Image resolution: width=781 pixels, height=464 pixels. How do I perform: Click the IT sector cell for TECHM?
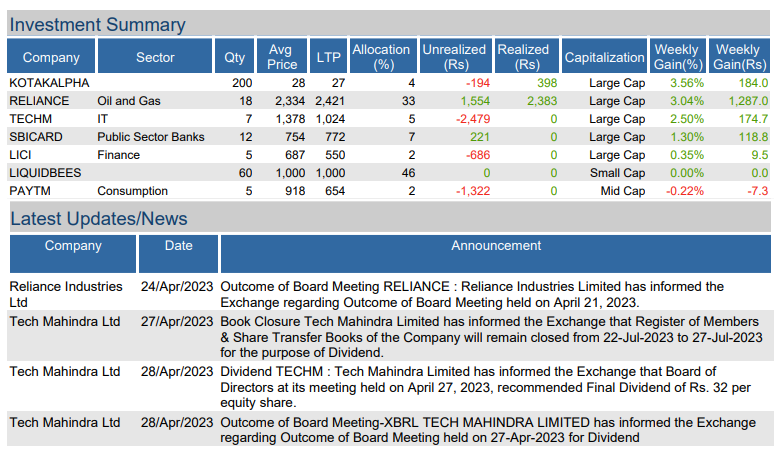[x=102, y=119]
